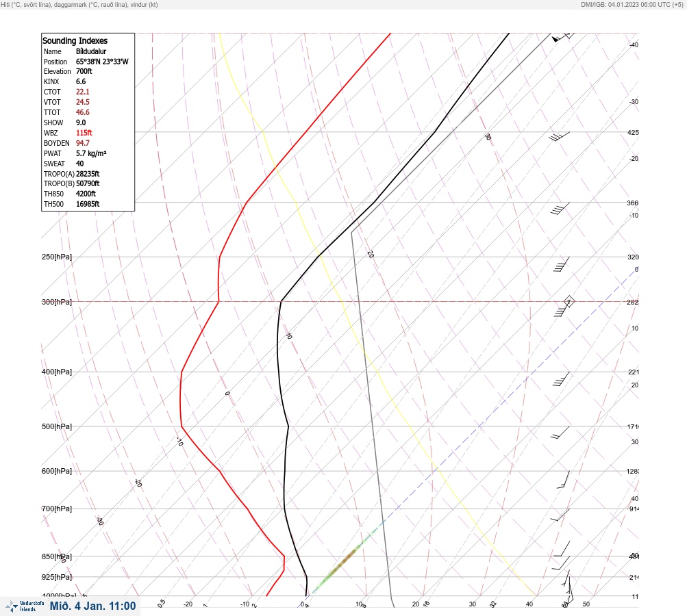Click the wind barb at 700 hPa level

560,515
